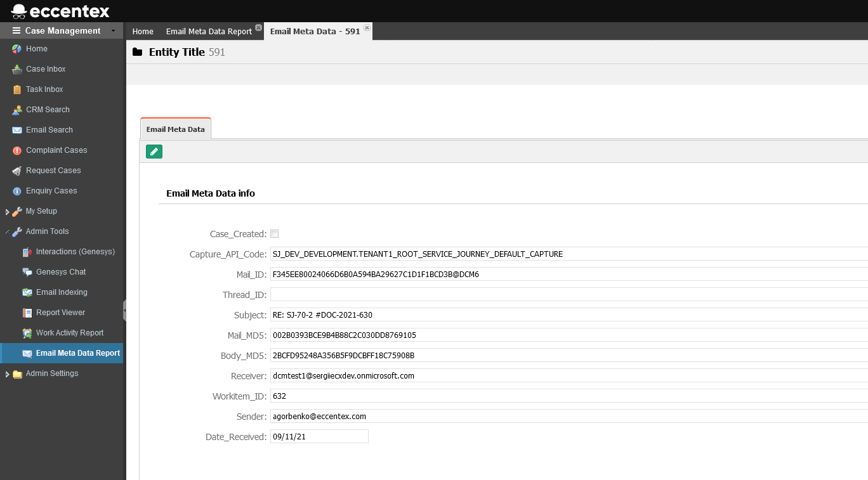Click the Email Search envelope icon

tap(17, 130)
